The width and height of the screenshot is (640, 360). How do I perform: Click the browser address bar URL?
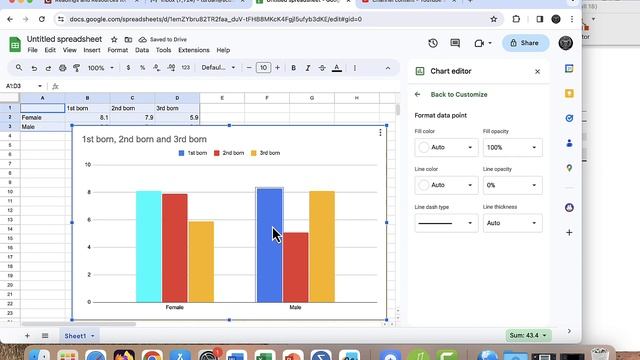216,19
